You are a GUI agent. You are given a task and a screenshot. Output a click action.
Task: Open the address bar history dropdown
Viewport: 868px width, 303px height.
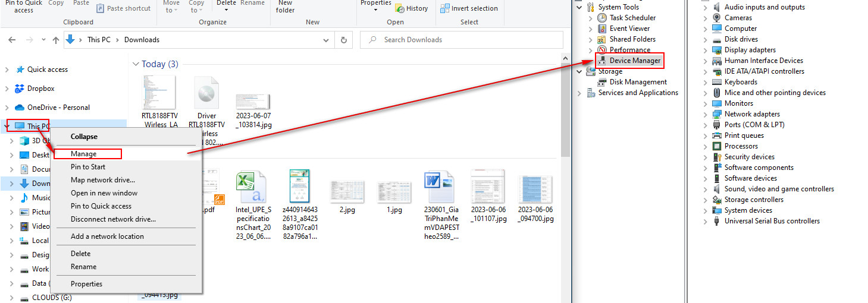325,40
